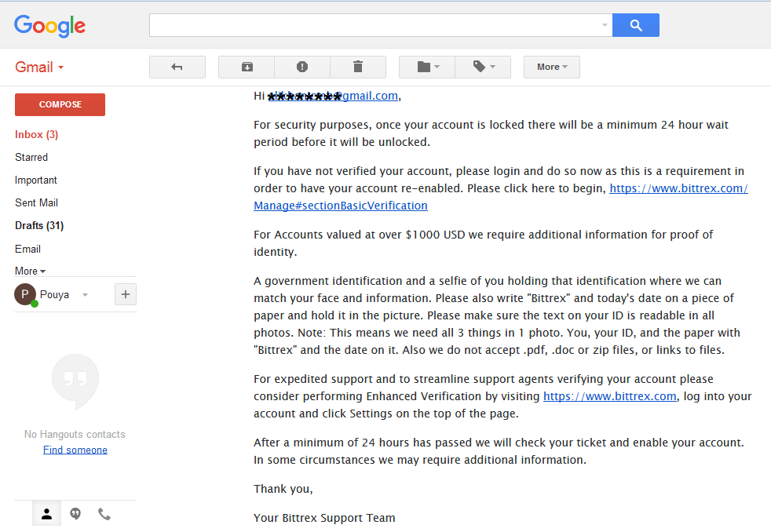This screenshot has height=532, width=771.
Task: Expand the More actions dropdown in toolbar
Action: point(552,67)
